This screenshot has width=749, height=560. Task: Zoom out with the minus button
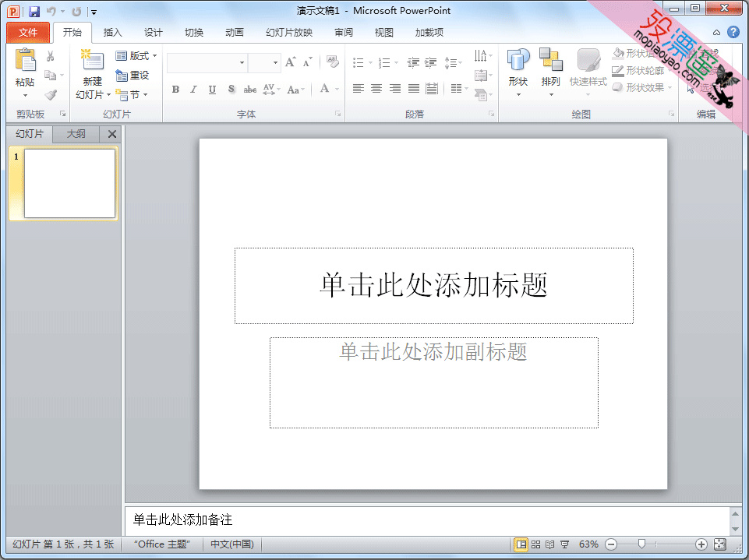pyautogui.click(x=611, y=544)
